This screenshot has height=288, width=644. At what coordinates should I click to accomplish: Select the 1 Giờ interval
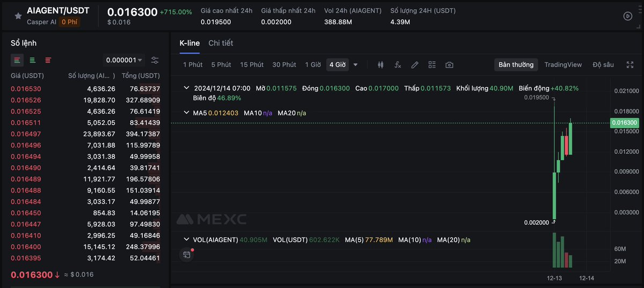tap(313, 65)
